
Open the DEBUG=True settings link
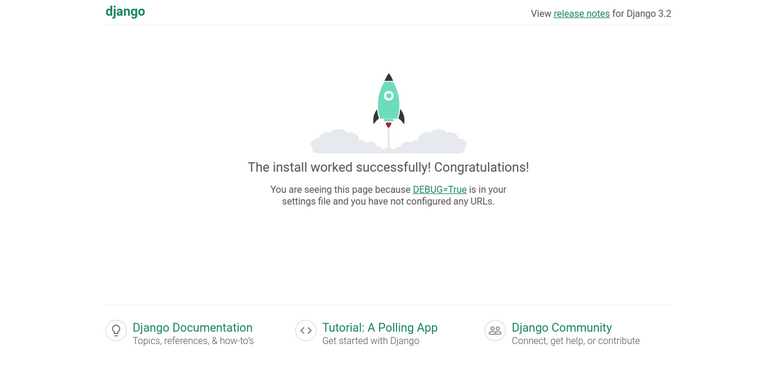pos(440,190)
